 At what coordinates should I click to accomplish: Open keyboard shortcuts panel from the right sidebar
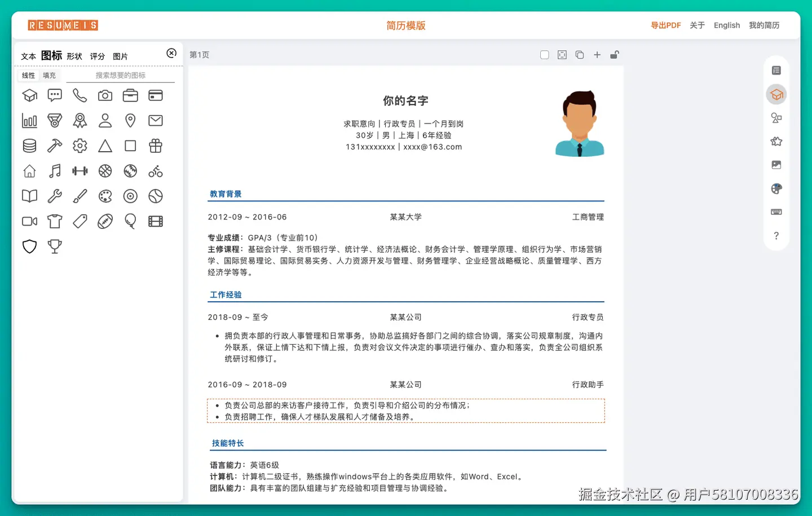pos(776,211)
